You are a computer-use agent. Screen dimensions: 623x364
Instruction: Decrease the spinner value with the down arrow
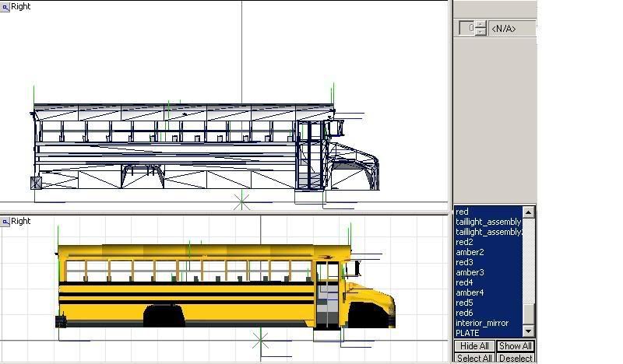point(480,32)
